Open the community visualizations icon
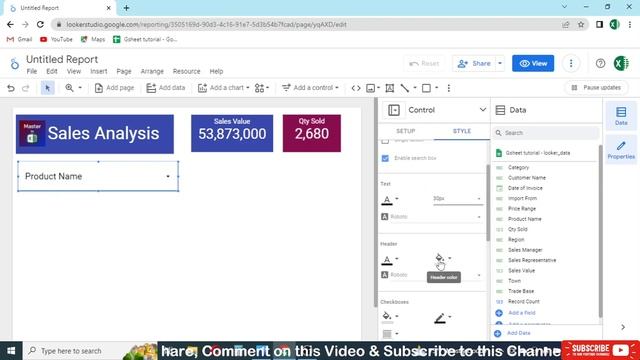640x360 pixels. 262,88
